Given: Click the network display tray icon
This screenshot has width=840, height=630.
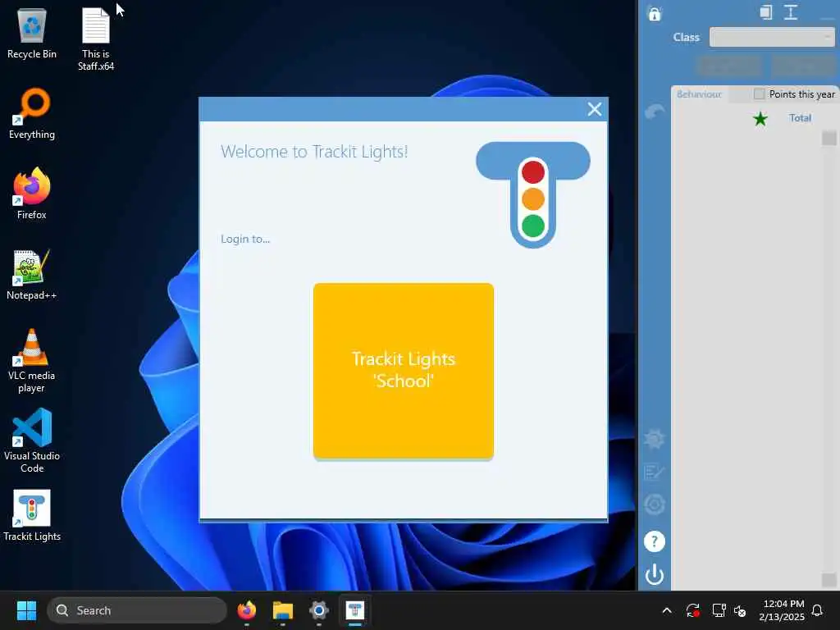Looking at the screenshot, I should (x=718, y=610).
